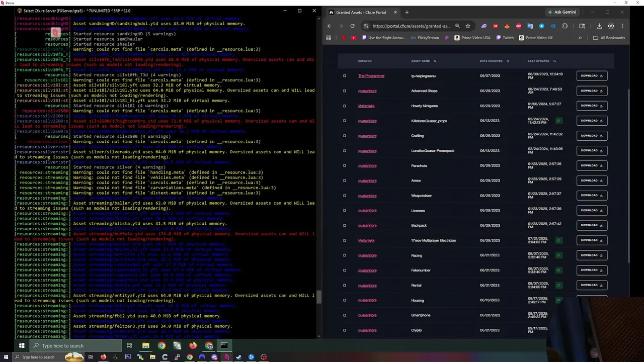
Task: Download the tp-helpingmenu asset
Action: click(x=592, y=76)
